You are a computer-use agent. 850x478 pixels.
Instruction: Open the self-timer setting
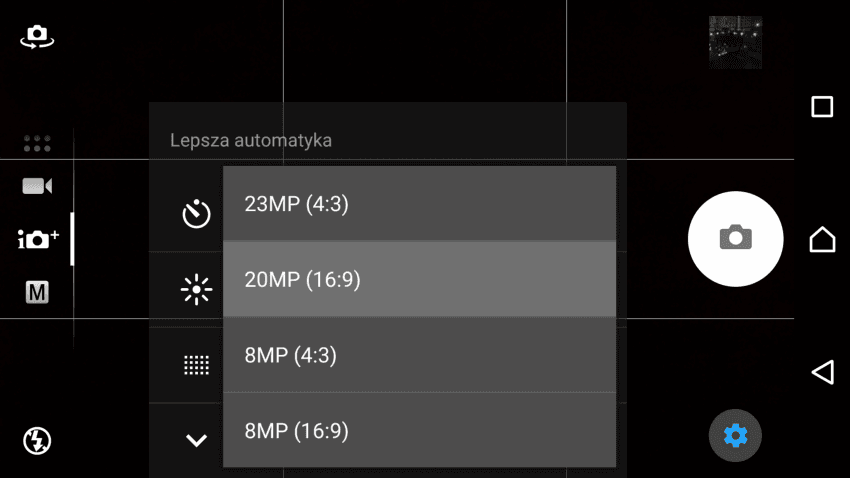[x=196, y=214]
